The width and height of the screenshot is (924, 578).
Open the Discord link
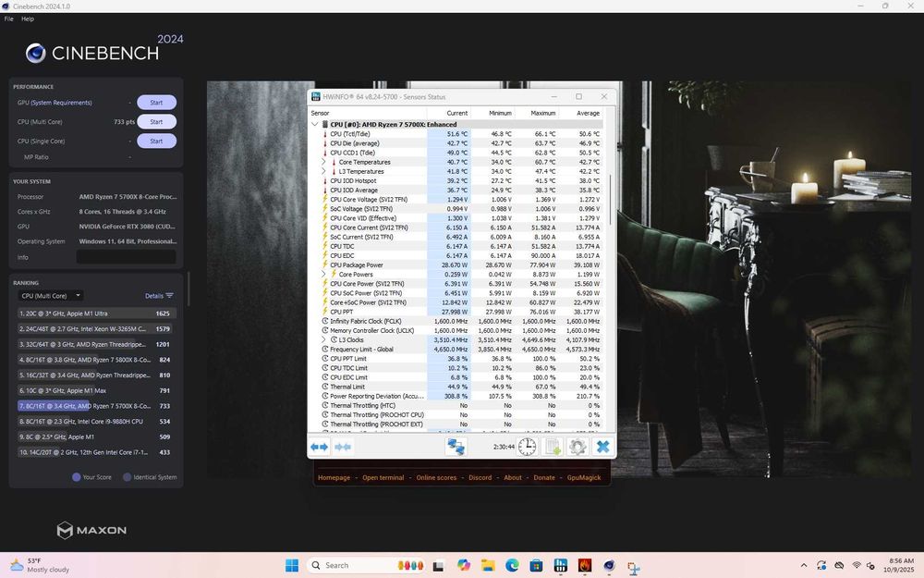[480, 478]
